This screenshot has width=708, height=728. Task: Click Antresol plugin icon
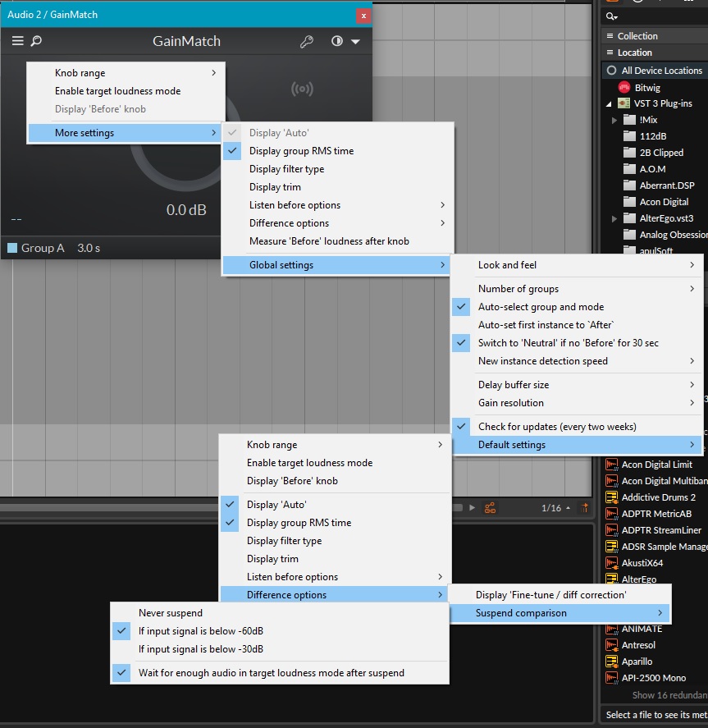pos(611,645)
